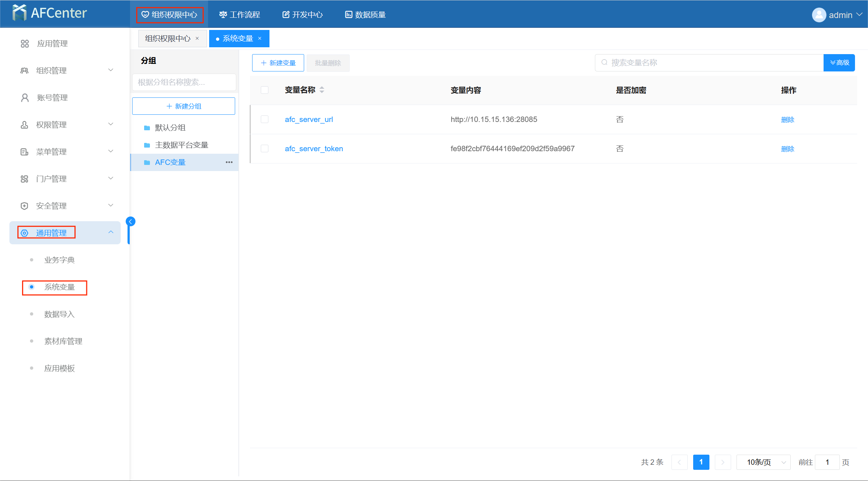
Task: Close the 系统变量 tab
Action: click(x=260, y=39)
